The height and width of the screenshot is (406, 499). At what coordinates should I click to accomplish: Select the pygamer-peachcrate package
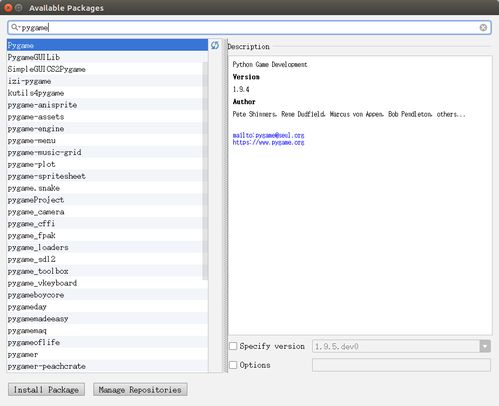point(107,366)
